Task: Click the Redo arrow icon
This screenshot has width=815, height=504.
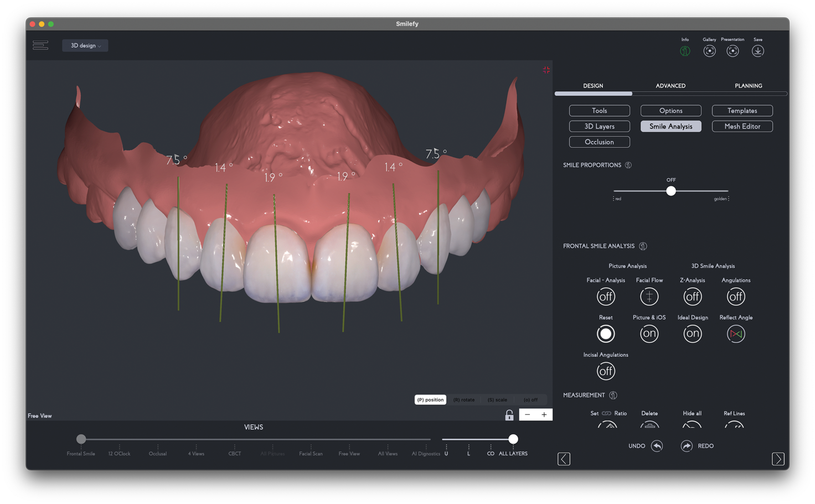Action: [x=687, y=446]
